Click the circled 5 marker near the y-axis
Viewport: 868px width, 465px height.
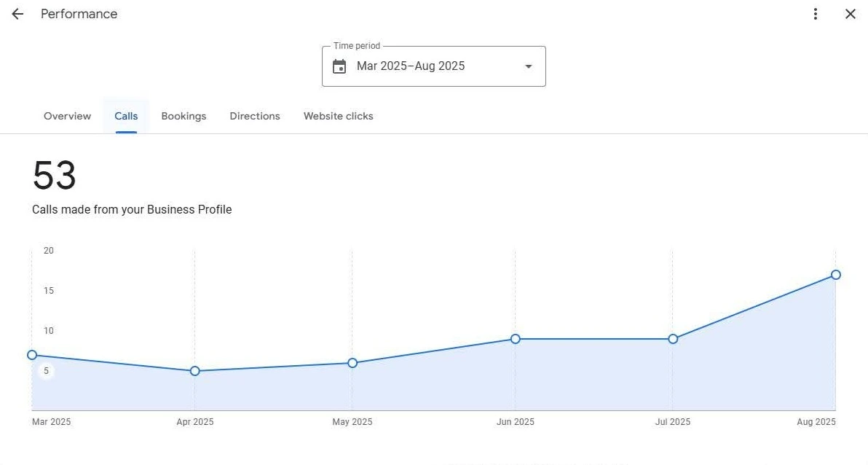click(46, 370)
